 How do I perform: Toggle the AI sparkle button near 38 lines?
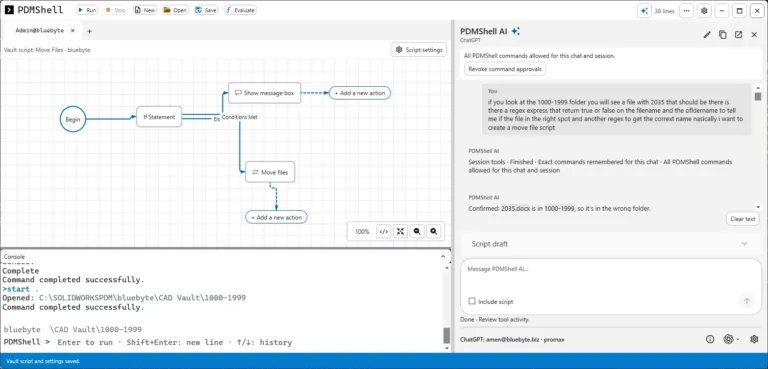pos(644,11)
